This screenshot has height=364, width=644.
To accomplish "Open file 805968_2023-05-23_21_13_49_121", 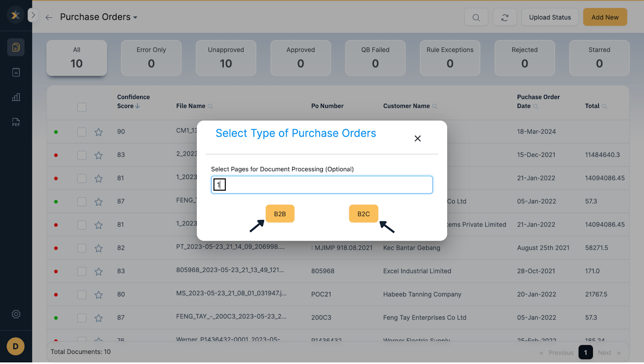I will pyautogui.click(x=230, y=270).
